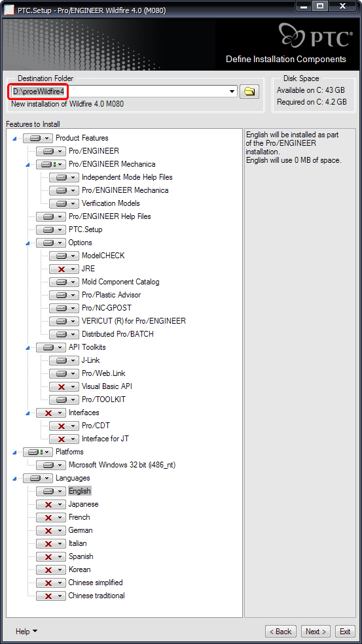Viewport: 362px width, 644px height.
Task: Click drive icon next to Pro/TOOLKIT
Action: click(61, 399)
